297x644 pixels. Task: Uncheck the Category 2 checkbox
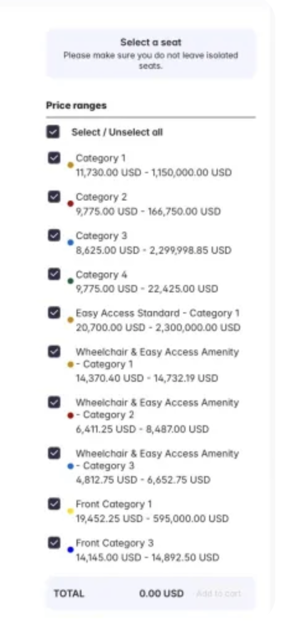click(54, 197)
